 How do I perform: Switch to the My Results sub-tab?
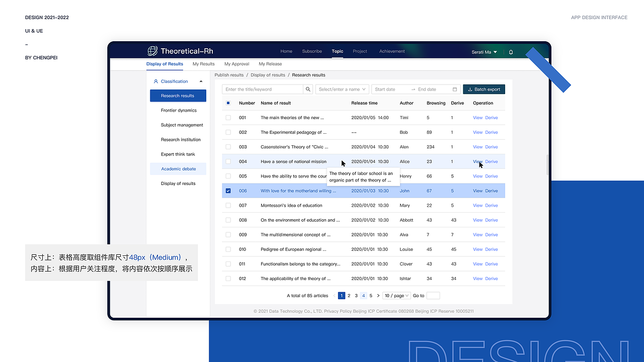(x=204, y=64)
